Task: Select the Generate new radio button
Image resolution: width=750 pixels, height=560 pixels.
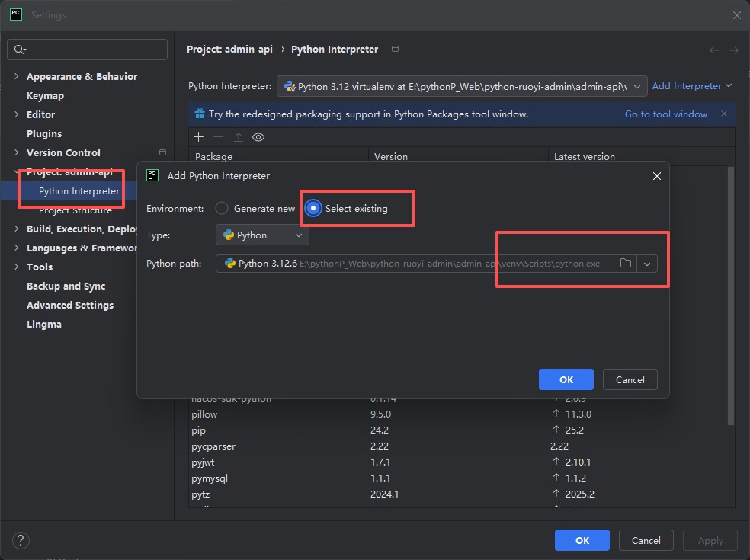Action: coord(222,208)
